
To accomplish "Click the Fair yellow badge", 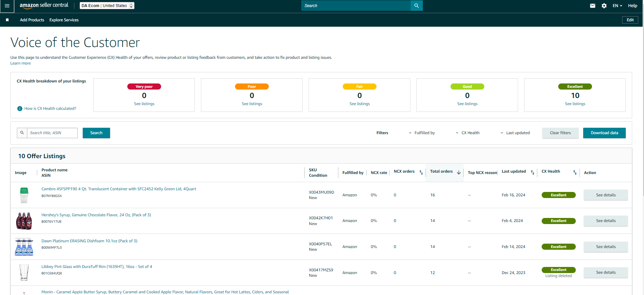I will 360,87.
